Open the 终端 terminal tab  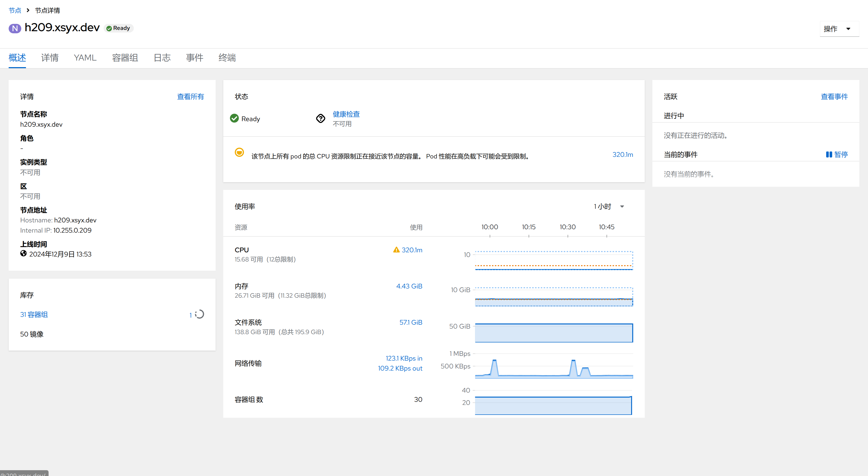227,58
